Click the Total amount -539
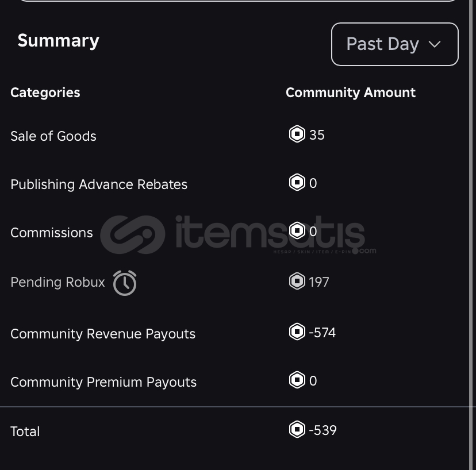 pyautogui.click(x=323, y=430)
